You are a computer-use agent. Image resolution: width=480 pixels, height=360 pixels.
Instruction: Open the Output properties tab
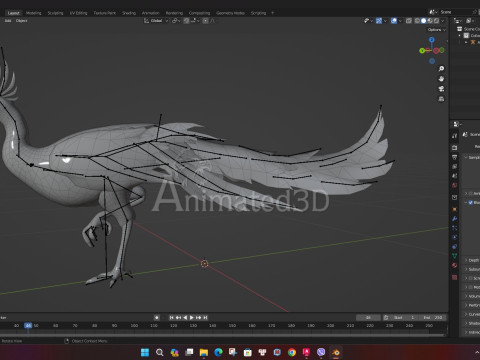(455, 157)
